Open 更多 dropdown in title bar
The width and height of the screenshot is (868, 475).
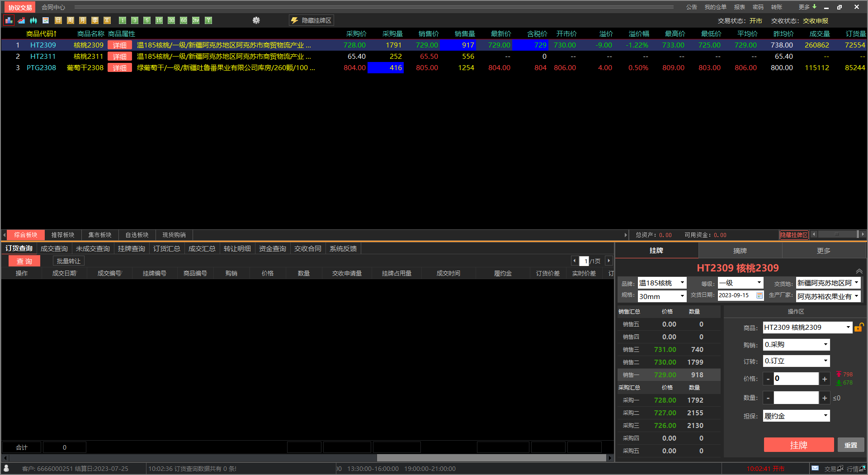click(x=807, y=7)
